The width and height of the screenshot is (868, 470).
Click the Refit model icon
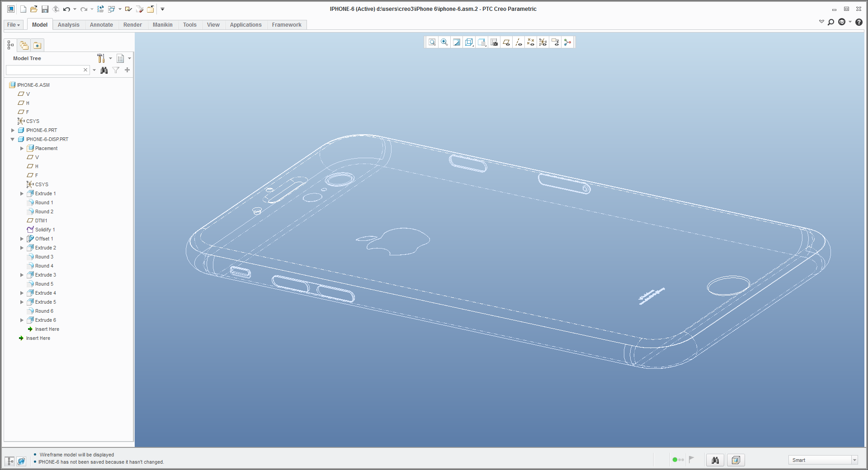coord(432,42)
